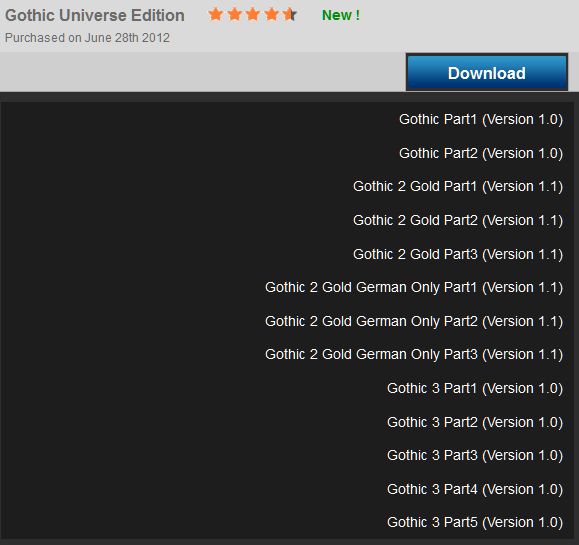Viewport: 579px width, 545px height.
Task: Download Gothic 3 Part4 file
Action: click(475, 489)
